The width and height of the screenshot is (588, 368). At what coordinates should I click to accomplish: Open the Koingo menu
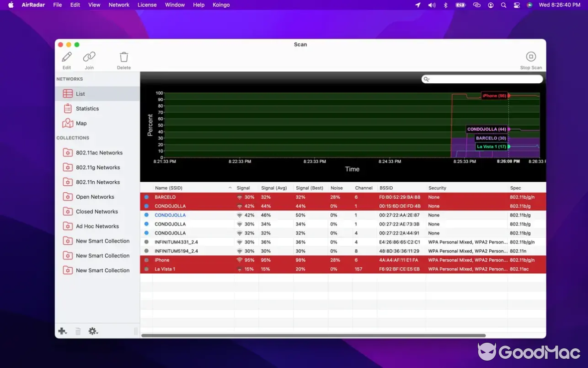click(x=221, y=5)
